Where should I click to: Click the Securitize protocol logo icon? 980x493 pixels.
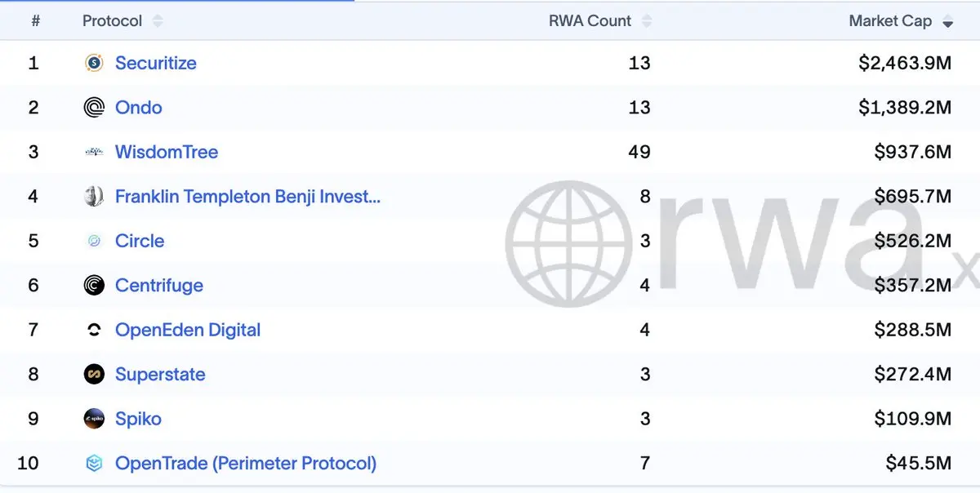(94, 63)
